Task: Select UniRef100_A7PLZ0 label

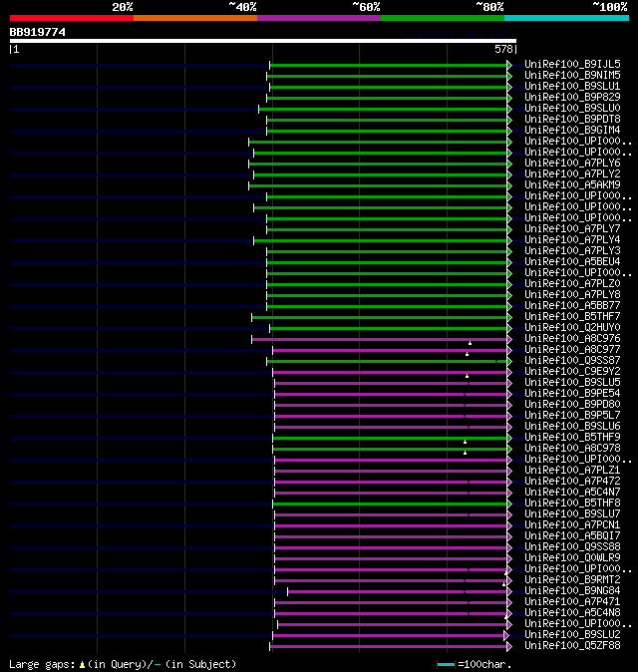Action: click(x=572, y=284)
